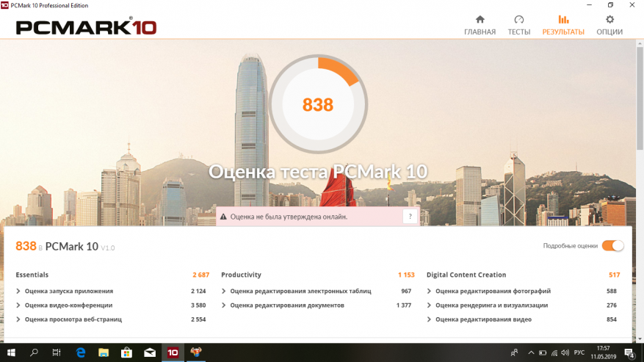Open the volume speaker tray icon
The height and width of the screenshot is (362, 644).
pos(565,352)
